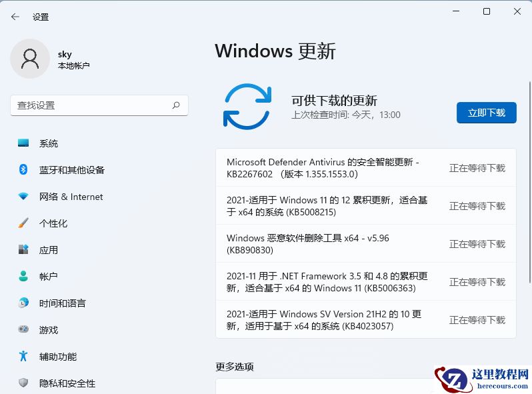This screenshot has width=532, height=394.
Task: Select the KB5008215 cumulative update row
Action: tap(366, 205)
